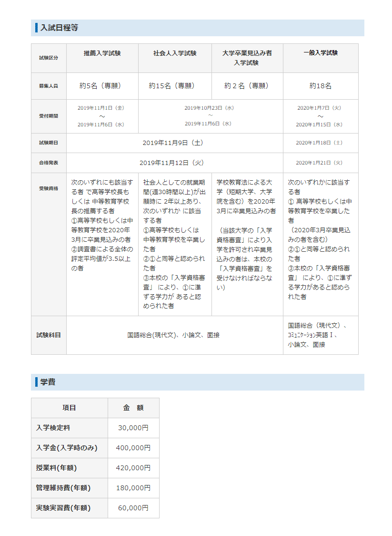392x536 pixels.
Task: Select the 大学卒業見込み者入学試験 column header
Action: coord(247,58)
